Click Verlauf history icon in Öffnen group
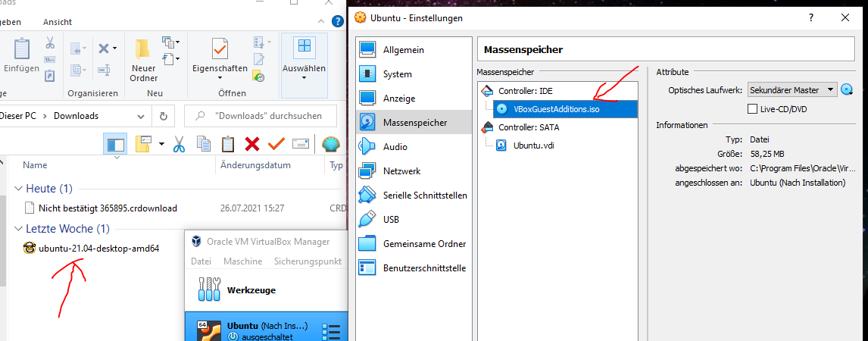 click(x=258, y=75)
